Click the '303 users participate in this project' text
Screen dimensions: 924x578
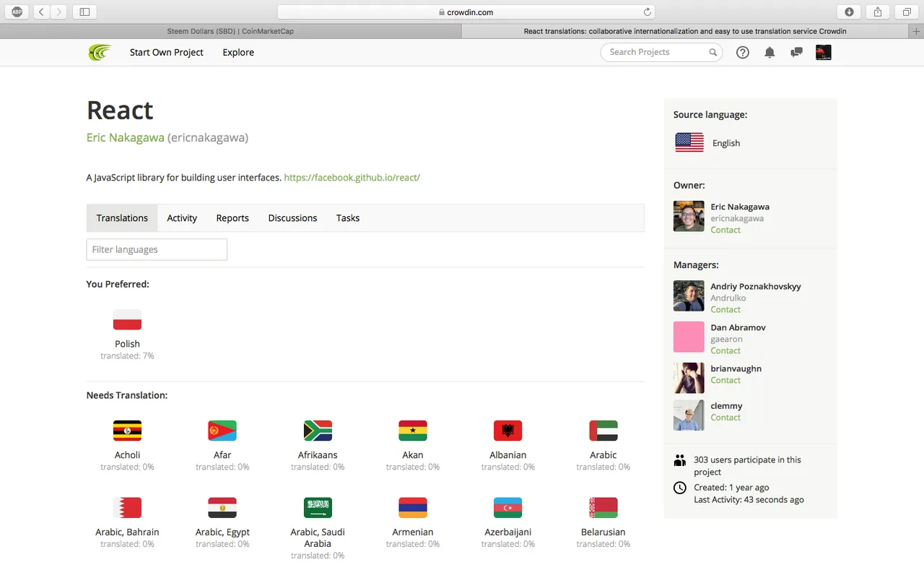[x=747, y=465]
